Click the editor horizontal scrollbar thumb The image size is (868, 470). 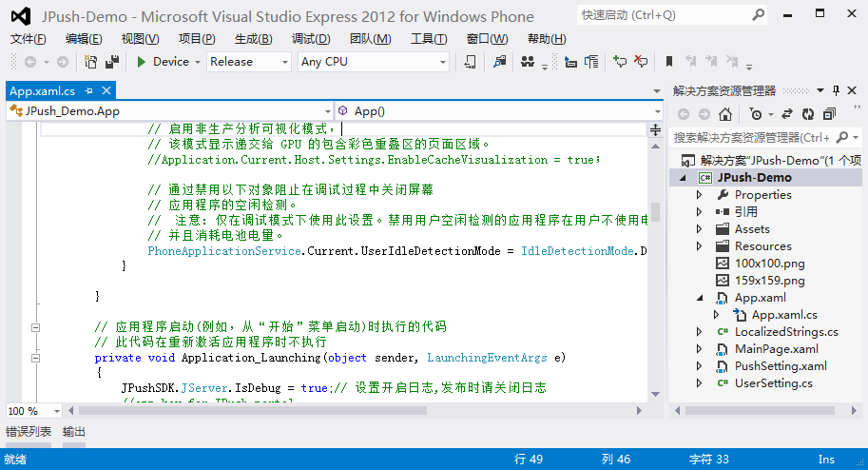pyautogui.click(x=253, y=411)
